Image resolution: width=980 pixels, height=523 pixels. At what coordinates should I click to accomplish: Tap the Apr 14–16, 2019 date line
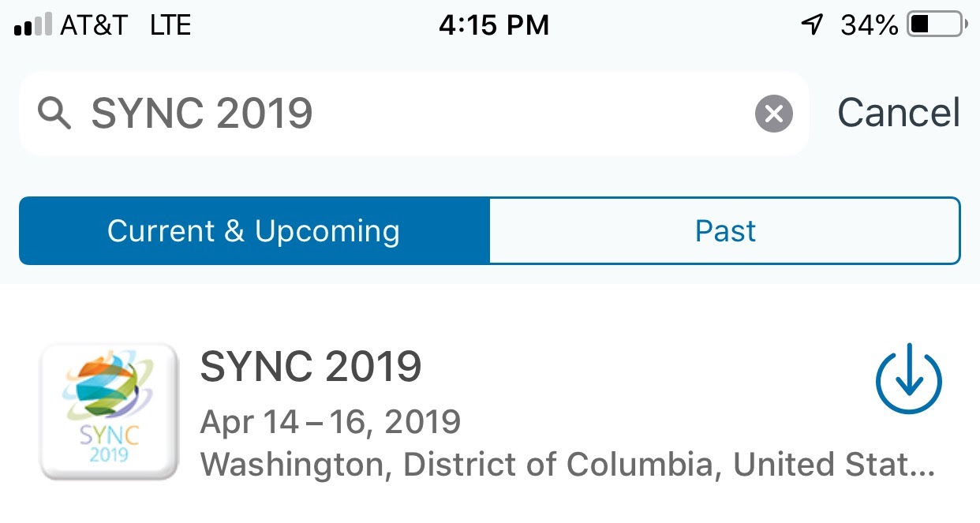[331, 422]
